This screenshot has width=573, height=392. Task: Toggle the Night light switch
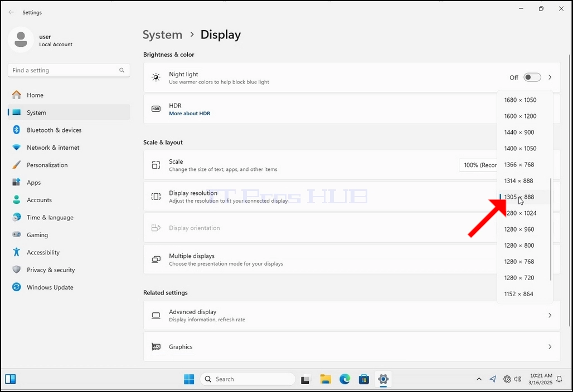pos(532,77)
